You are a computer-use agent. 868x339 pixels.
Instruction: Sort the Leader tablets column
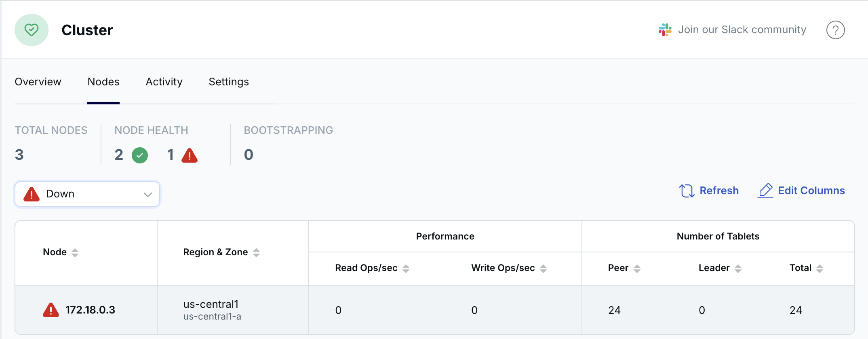coord(738,269)
